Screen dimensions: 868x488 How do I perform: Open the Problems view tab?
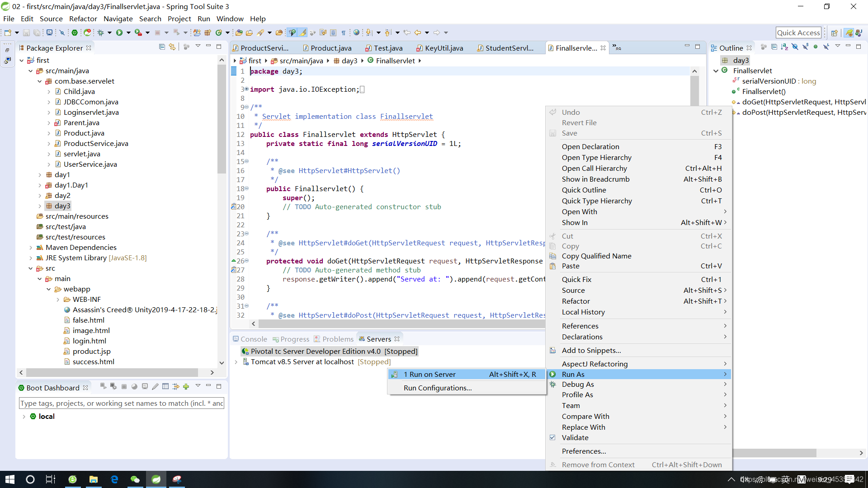[x=334, y=339]
